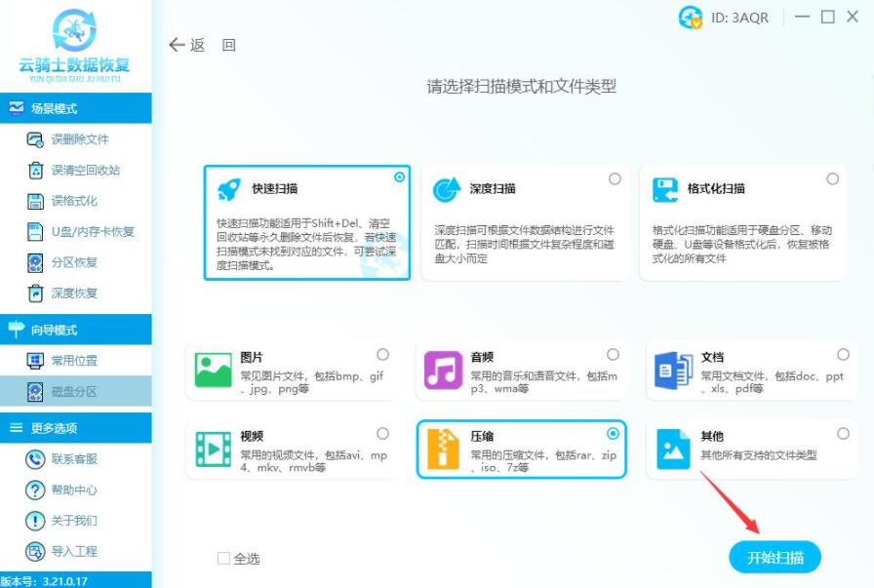Viewport: 874px width, 588px height.
Task: Select 常用位置 in sidebar
Action: [76, 361]
